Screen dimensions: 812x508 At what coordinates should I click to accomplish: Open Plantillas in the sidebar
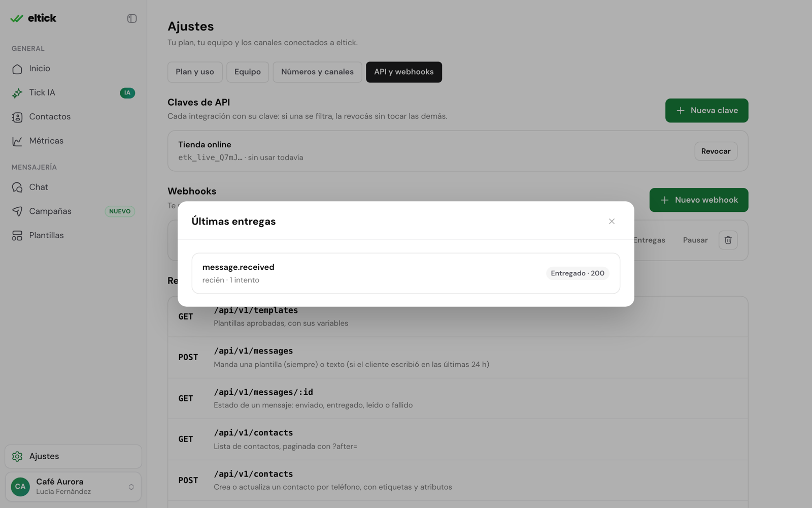click(73, 235)
